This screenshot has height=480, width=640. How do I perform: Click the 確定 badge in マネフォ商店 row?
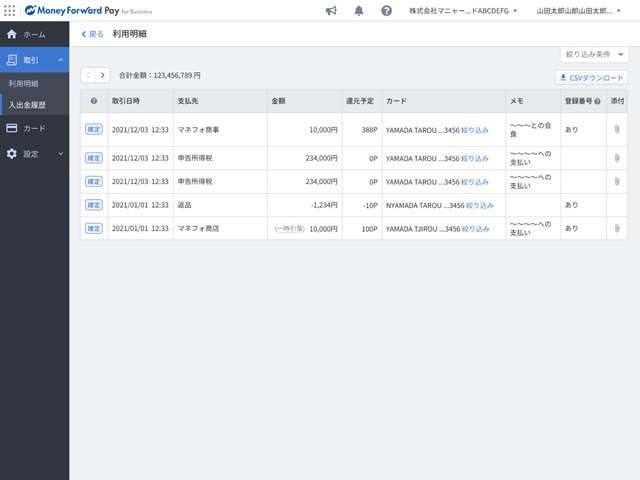(94, 229)
